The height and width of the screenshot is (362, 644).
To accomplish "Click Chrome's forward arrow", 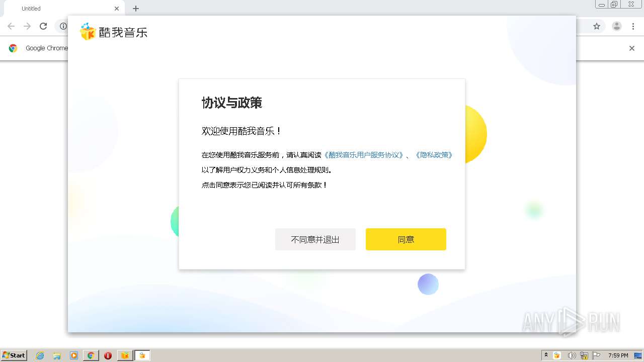I will 27,26.
